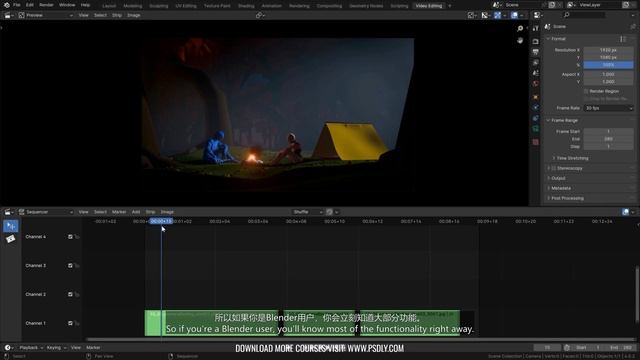
Task: Adjust the resolution percentage slider
Action: 608,65
